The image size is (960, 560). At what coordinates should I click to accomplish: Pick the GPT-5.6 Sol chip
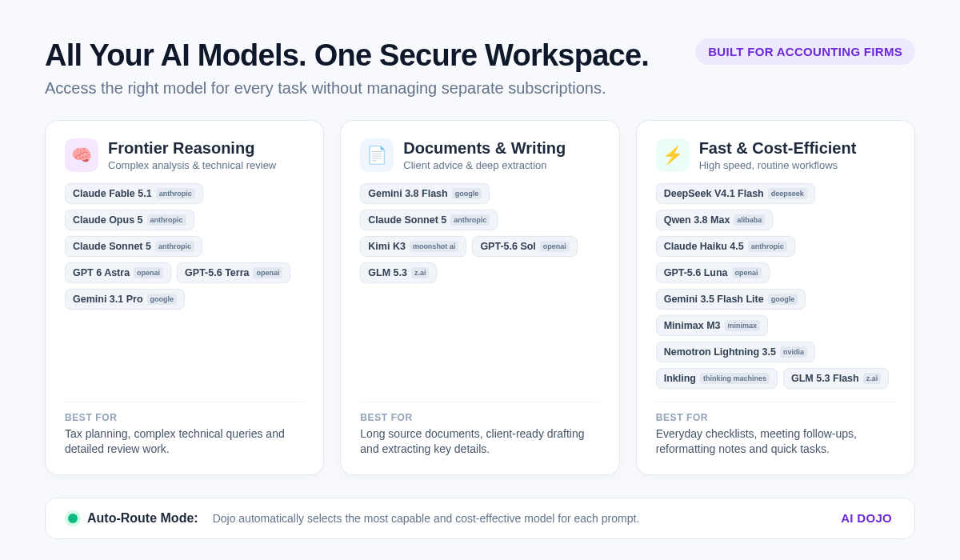[x=525, y=246]
